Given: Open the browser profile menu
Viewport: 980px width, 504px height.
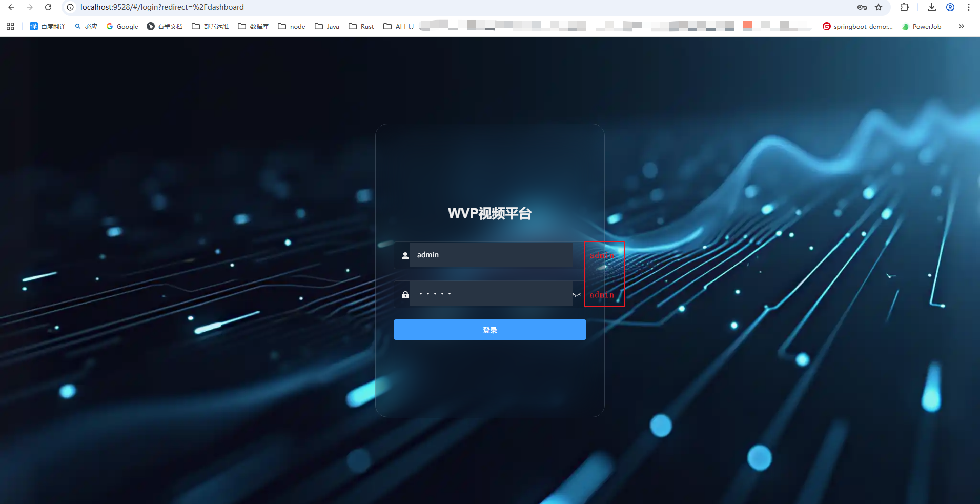Looking at the screenshot, I should click(x=950, y=7).
